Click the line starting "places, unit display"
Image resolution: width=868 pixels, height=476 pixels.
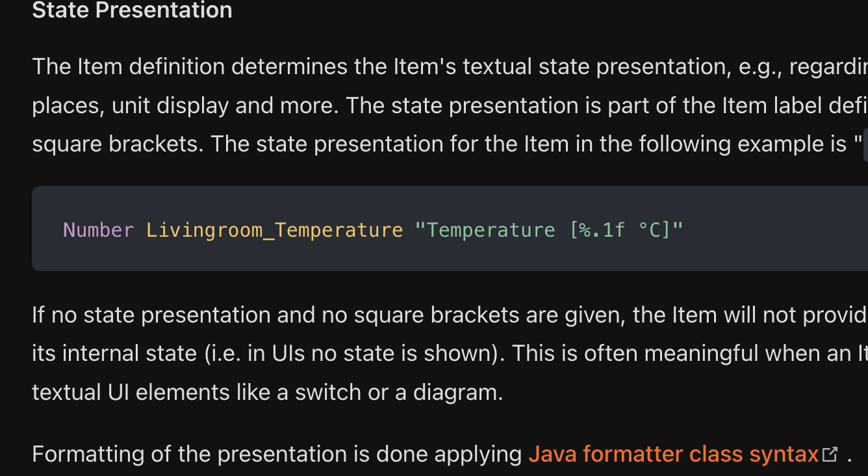[450, 105]
